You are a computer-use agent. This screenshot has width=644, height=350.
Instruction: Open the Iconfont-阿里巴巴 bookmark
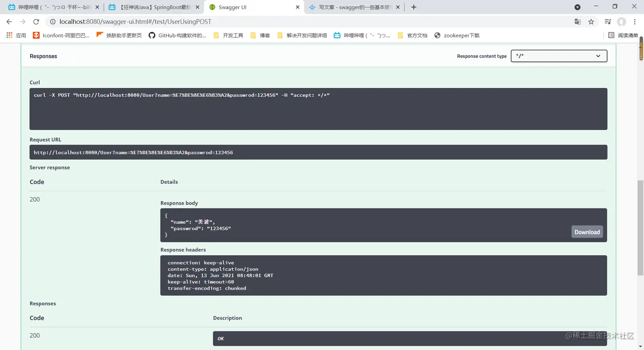click(x=61, y=35)
